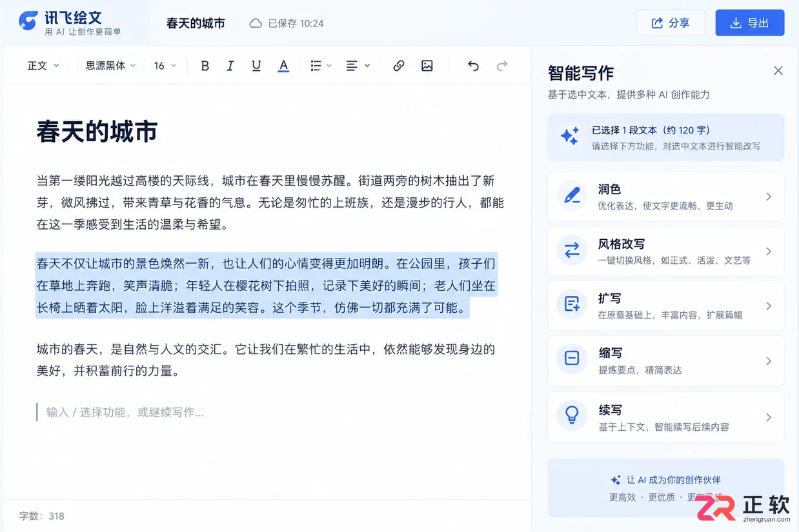799x532 pixels.
Task: Click the 分享 share button
Action: tap(671, 23)
